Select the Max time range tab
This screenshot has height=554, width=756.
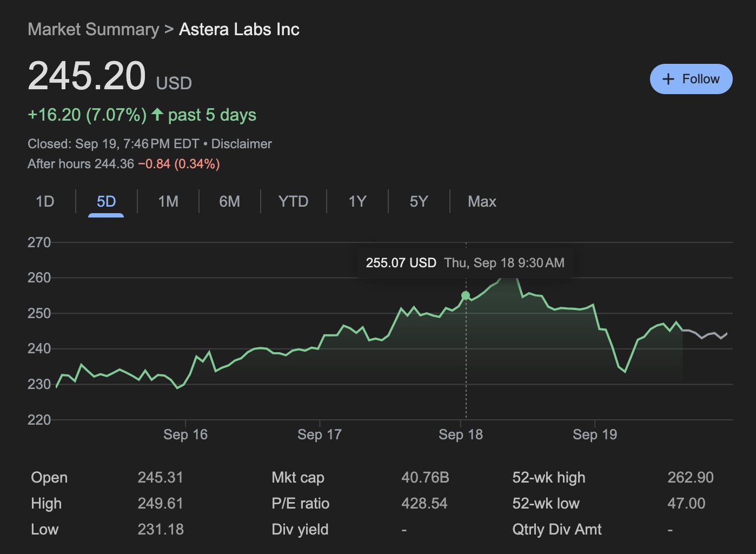482,201
